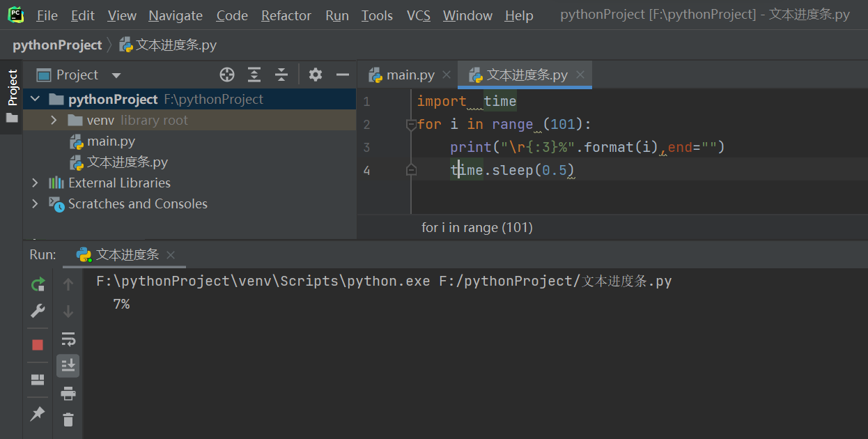Image resolution: width=868 pixels, height=439 pixels.
Task: Activate scroll to end in console
Action: click(68, 365)
